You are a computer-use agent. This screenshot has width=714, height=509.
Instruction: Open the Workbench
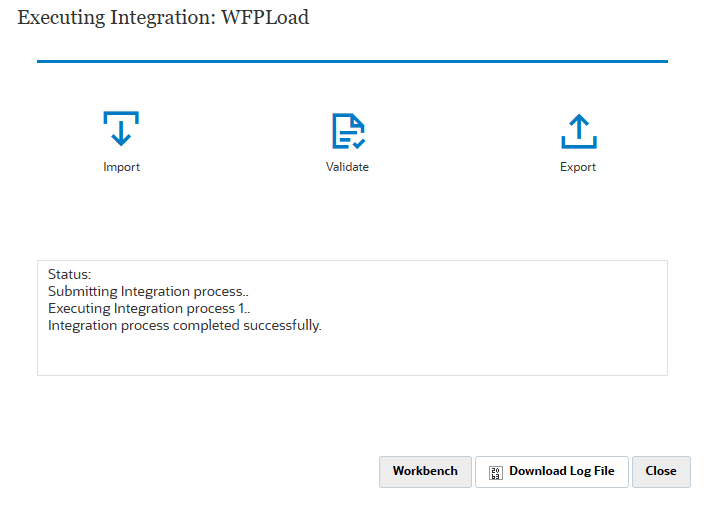(x=425, y=471)
